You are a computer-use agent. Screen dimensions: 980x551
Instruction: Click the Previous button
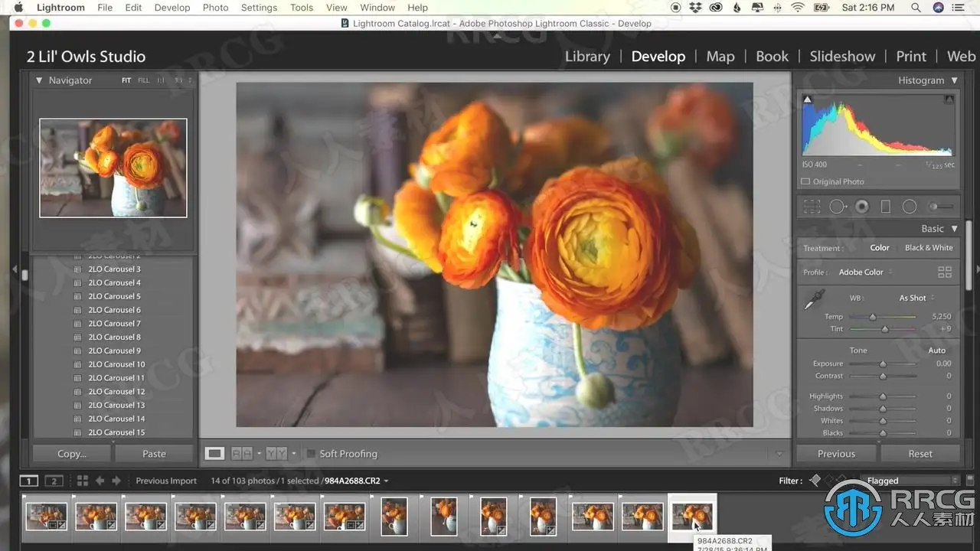836,454
